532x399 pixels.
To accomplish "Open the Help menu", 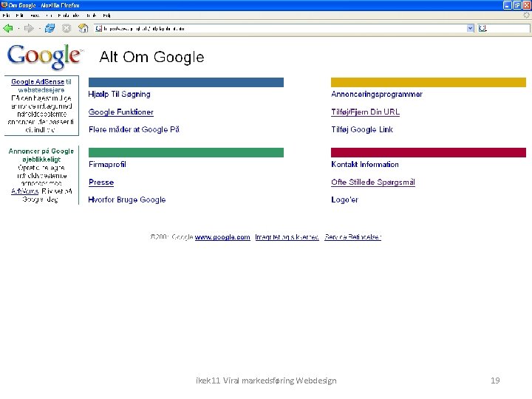I will [x=106, y=16].
